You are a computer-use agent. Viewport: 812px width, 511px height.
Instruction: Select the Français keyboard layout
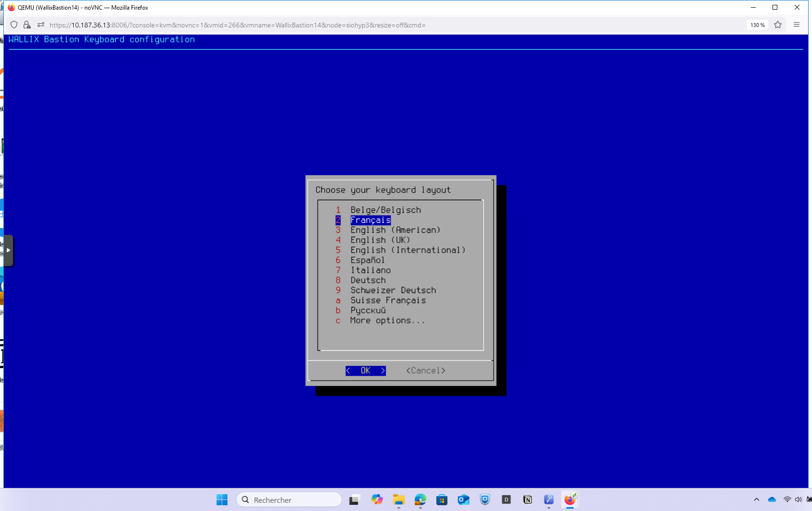tap(370, 220)
